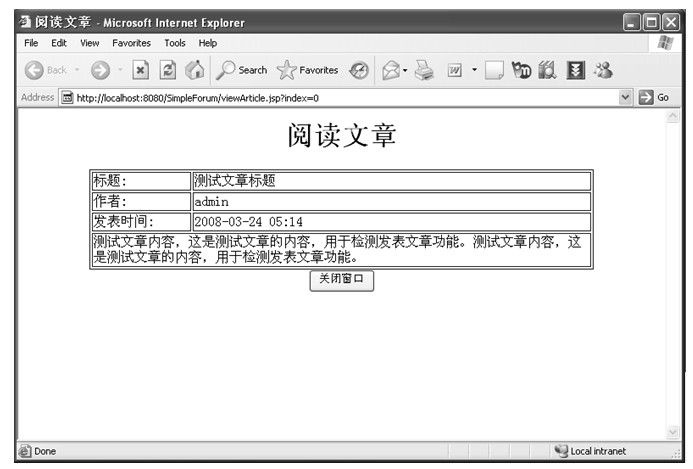Click the 测试文章标题 cell
Screen dimensions: 693x469
[x=392, y=181]
